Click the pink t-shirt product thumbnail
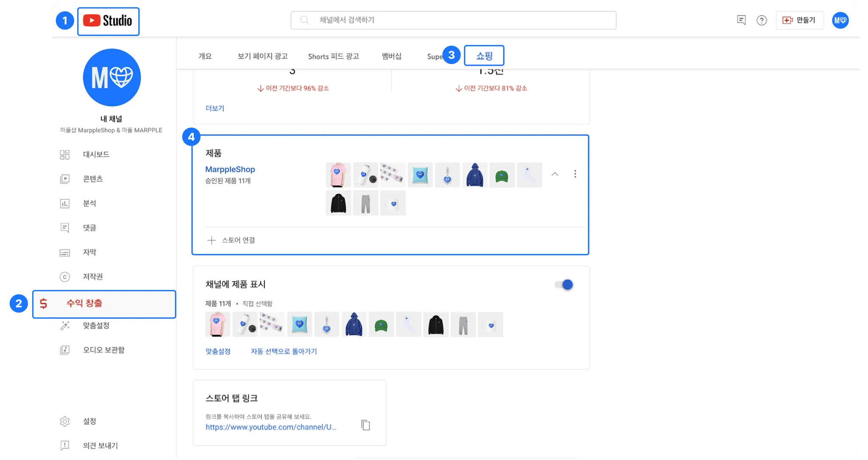 (x=338, y=174)
